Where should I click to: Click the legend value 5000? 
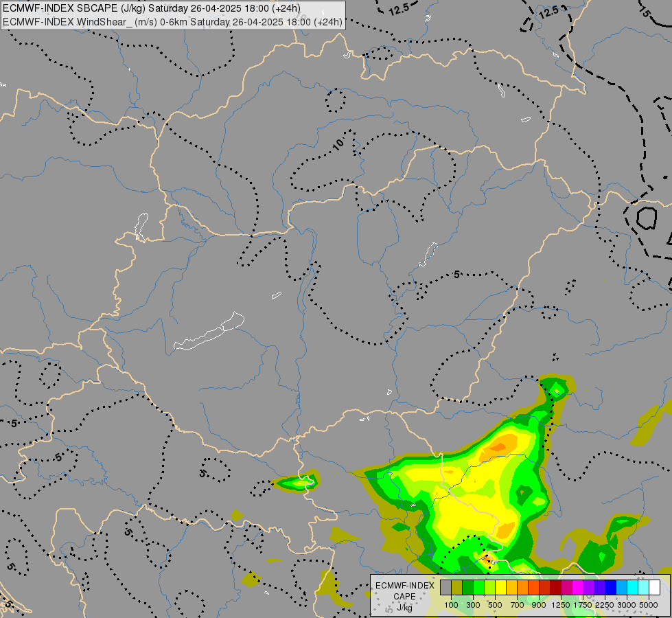(649, 605)
